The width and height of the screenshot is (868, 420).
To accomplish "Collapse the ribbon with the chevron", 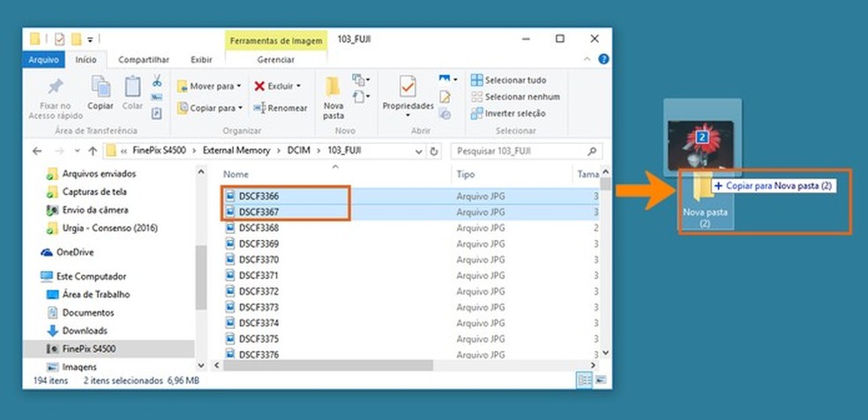I will (588, 59).
